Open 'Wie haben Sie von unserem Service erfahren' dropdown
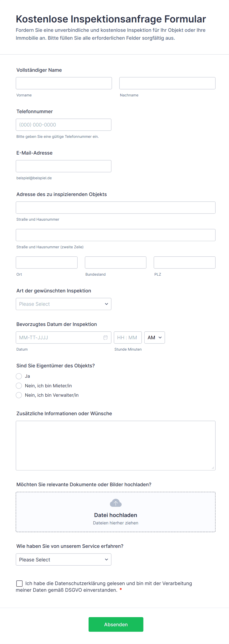The image size is (229, 644). point(64,559)
